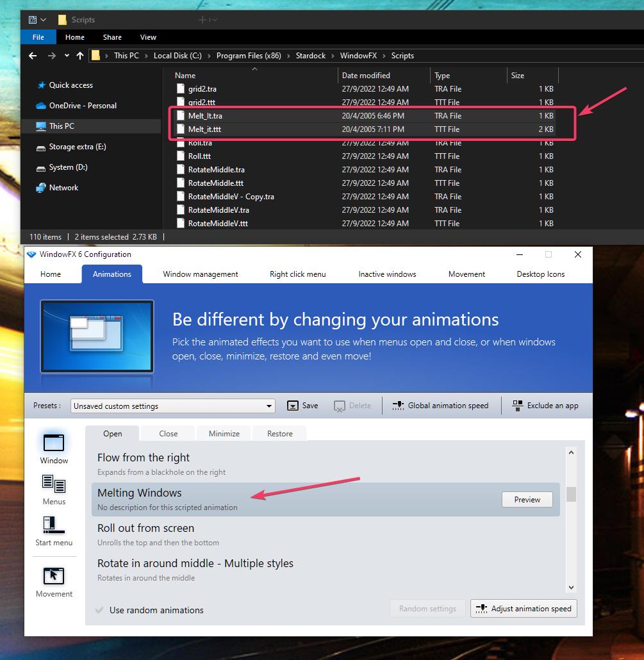Open the Movement animations category icon
This screenshot has width=644, height=660.
coord(54,576)
